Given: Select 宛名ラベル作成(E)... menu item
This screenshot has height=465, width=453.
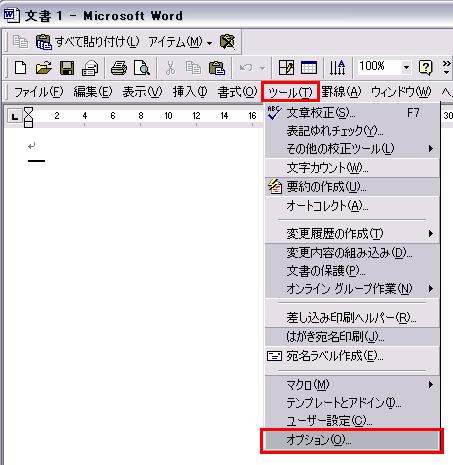Looking at the screenshot, I should pos(352,356).
